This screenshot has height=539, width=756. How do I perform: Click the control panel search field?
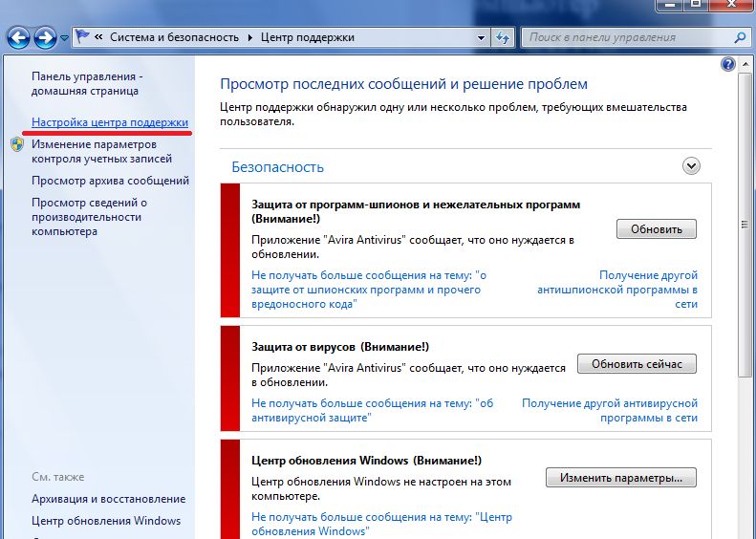click(x=626, y=38)
